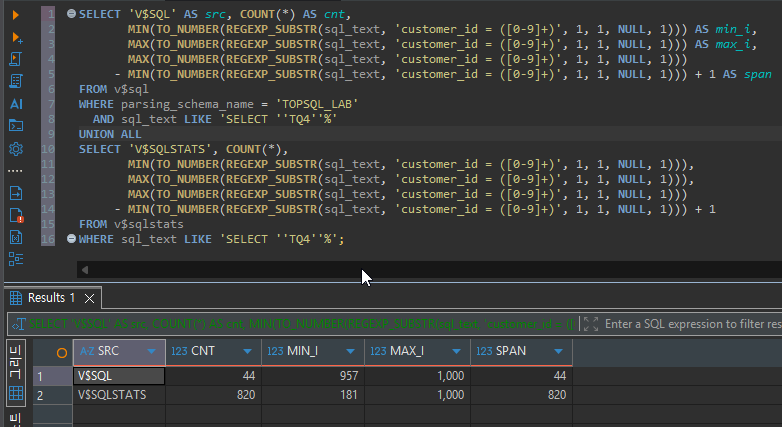Click the SQL text icon in filter bar
Screen dimensions: 782x427
coord(19,324)
